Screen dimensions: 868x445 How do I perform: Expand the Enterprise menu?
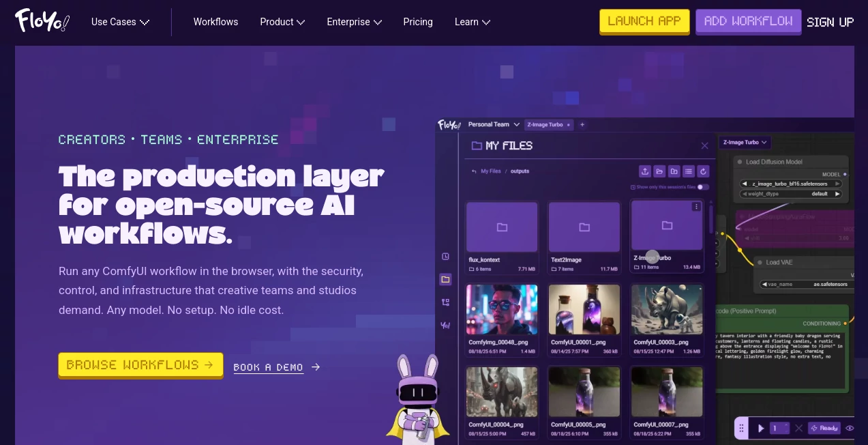[x=354, y=22]
